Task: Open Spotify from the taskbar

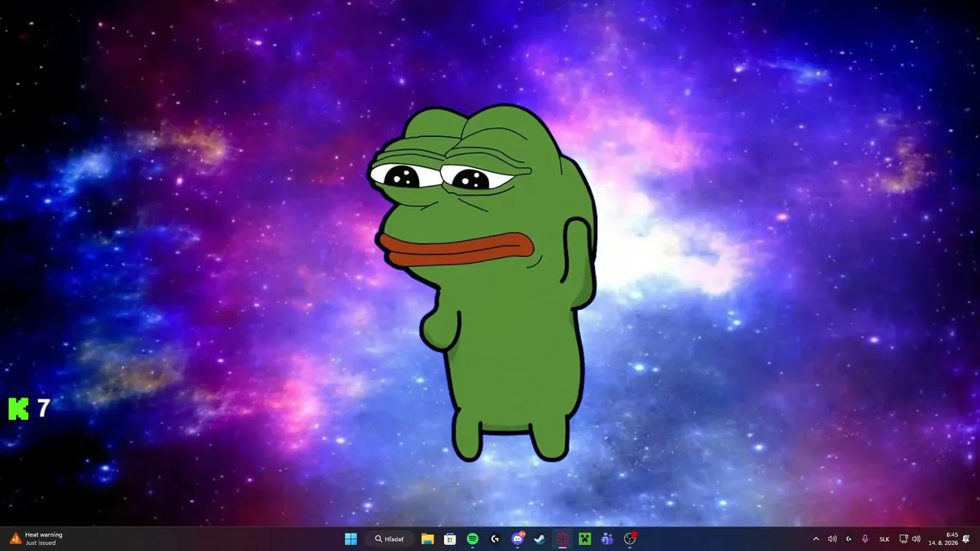Action: [x=472, y=539]
